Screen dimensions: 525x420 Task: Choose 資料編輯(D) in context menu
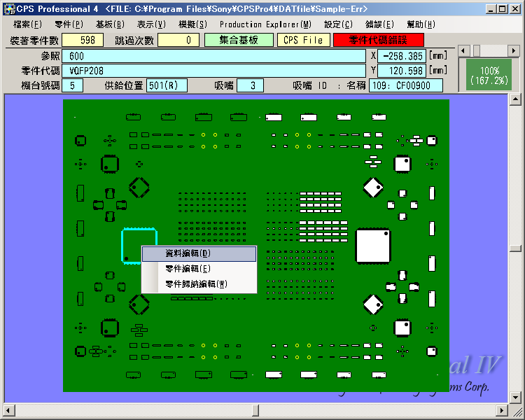(199, 253)
